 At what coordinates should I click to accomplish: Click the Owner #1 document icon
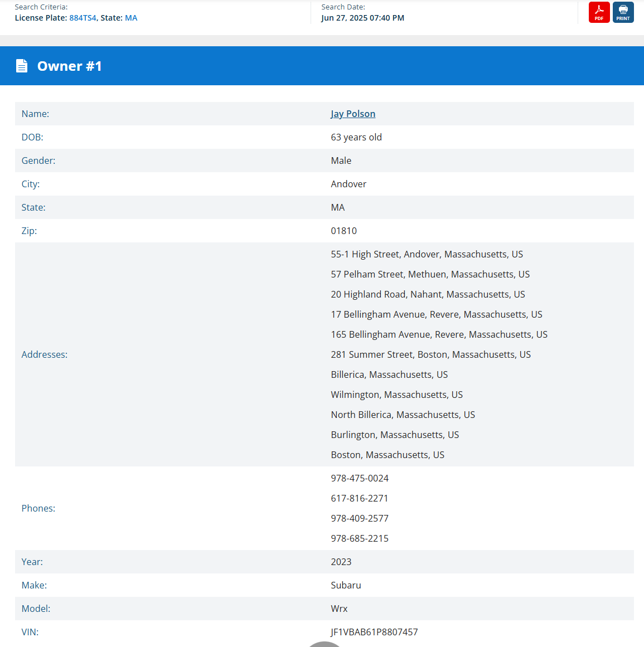click(22, 66)
